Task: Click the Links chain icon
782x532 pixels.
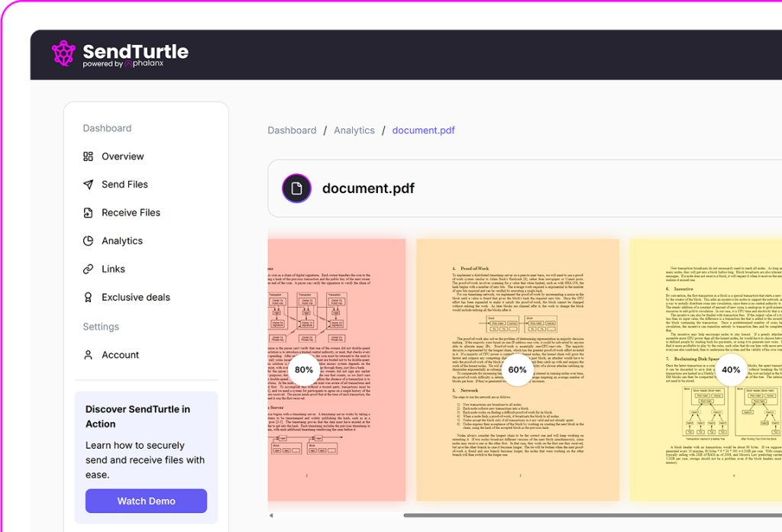Action: click(x=89, y=269)
